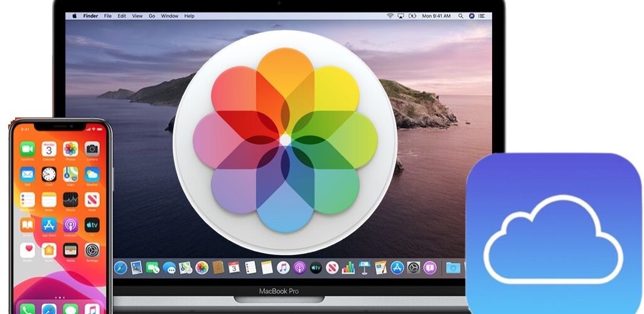This screenshot has width=644, height=314.
Task: Tap Mail on the iPhone home screen
Action: [x=28, y=174]
